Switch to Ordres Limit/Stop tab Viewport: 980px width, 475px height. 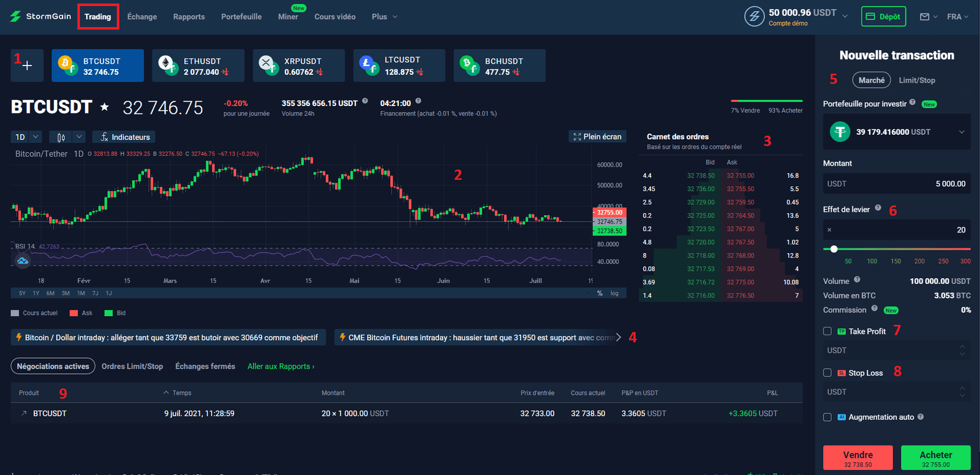tap(132, 367)
